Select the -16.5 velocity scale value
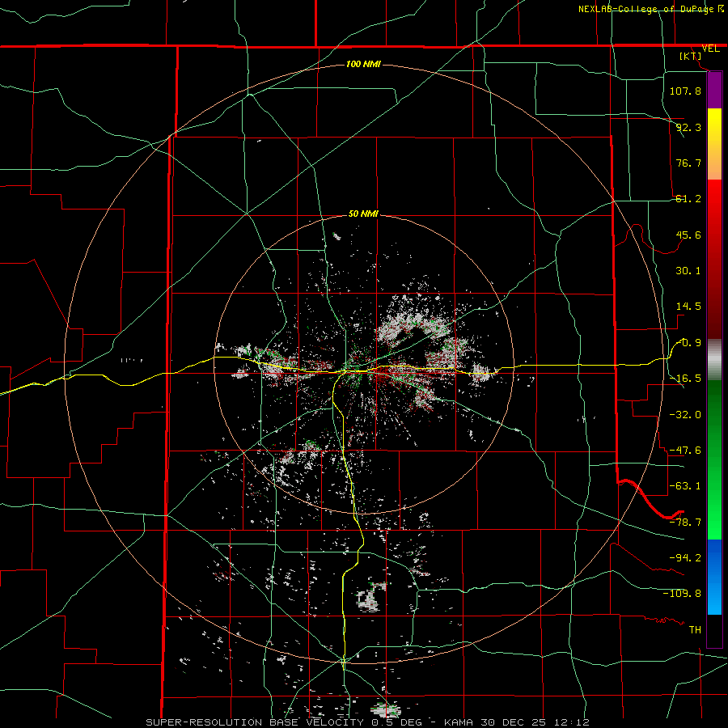728x728 pixels. pyautogui.click(x=685, y=379)
